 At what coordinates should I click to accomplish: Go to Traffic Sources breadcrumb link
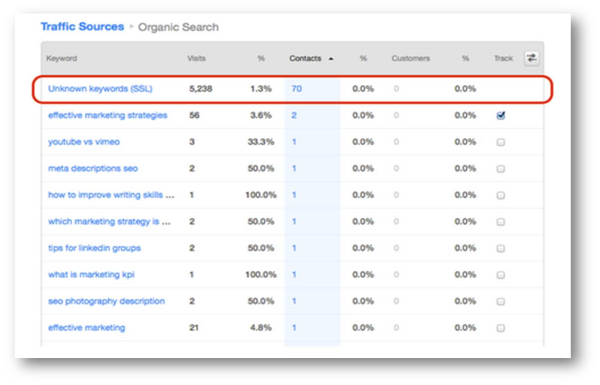pyautogui.click(x=82, y=27)
